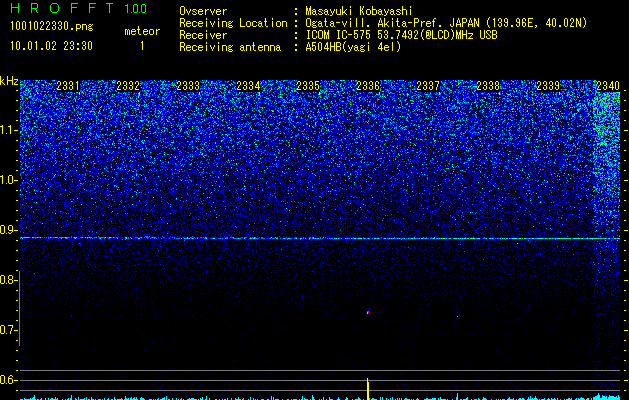Viewport: 629px width, 400px height.
Task: Click the yellow signal-level spike
Action: point(368,388)
